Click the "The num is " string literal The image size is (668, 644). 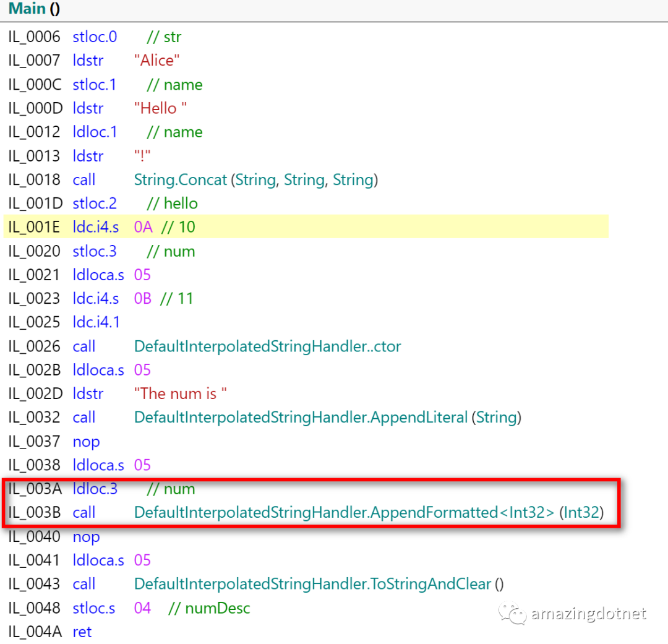click(180, 393)
